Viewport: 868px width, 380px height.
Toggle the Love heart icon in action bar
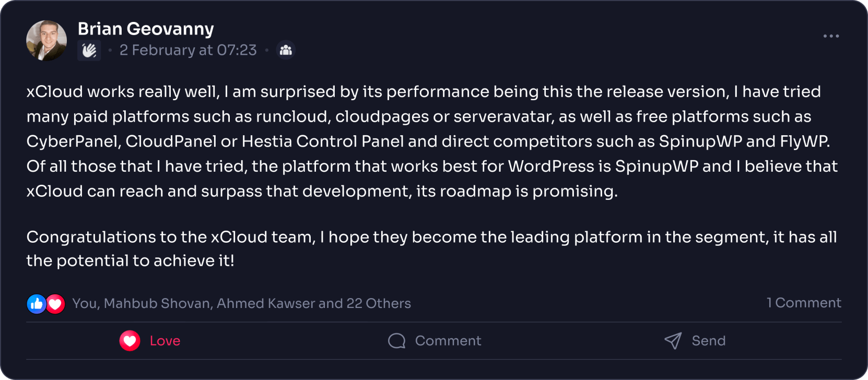tap(130, 341)
